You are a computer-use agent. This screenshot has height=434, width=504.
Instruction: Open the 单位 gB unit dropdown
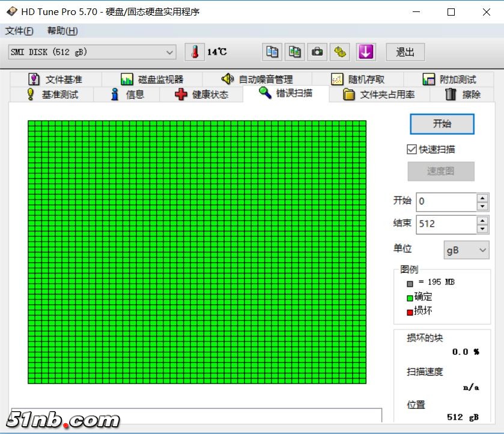tap(466, 250)
